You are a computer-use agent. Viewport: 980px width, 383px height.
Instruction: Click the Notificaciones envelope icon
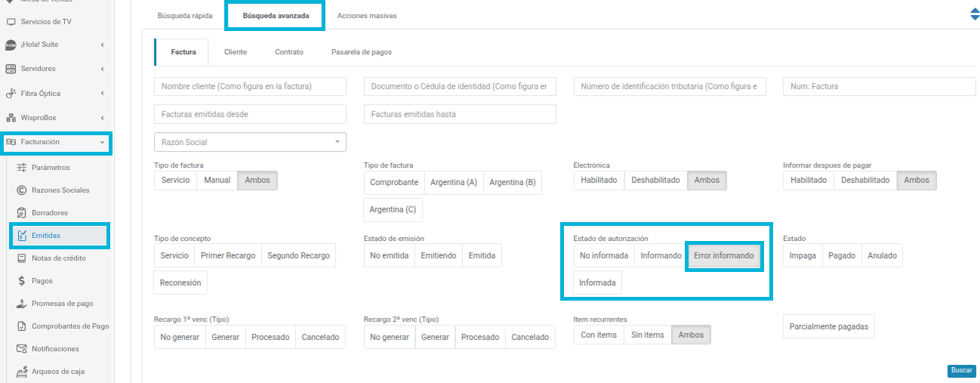click(x=22, y=349)
